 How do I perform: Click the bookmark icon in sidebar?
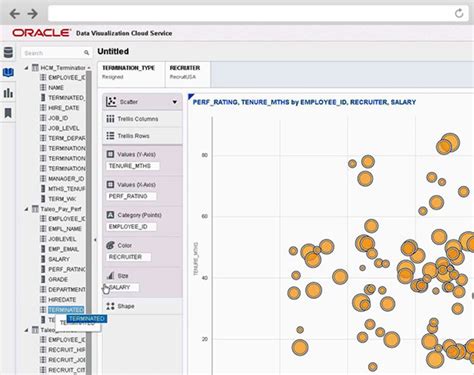[x=8, y=113]
